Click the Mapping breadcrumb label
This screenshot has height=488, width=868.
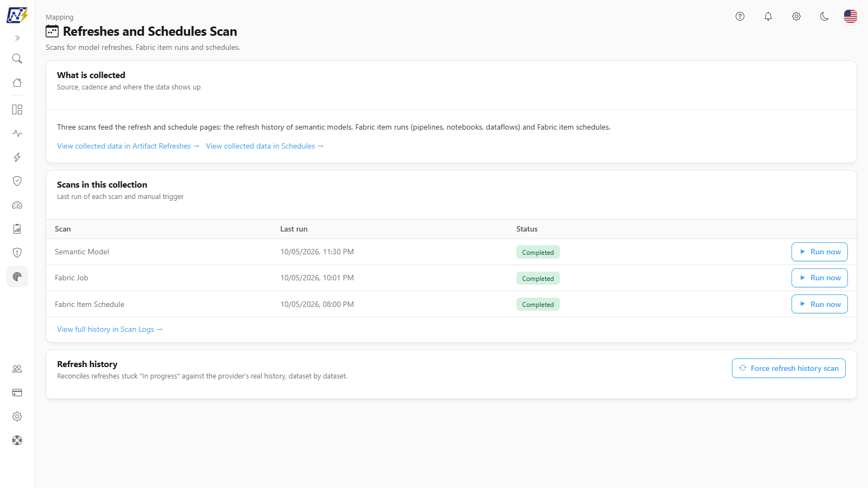pyautogui.click(x=60, y=17)
